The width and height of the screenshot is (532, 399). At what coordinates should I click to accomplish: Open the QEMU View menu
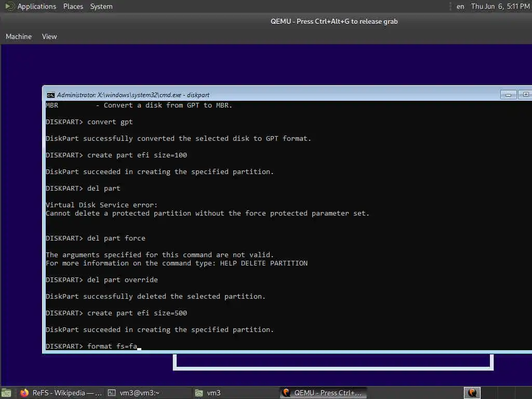click(49, 36)
